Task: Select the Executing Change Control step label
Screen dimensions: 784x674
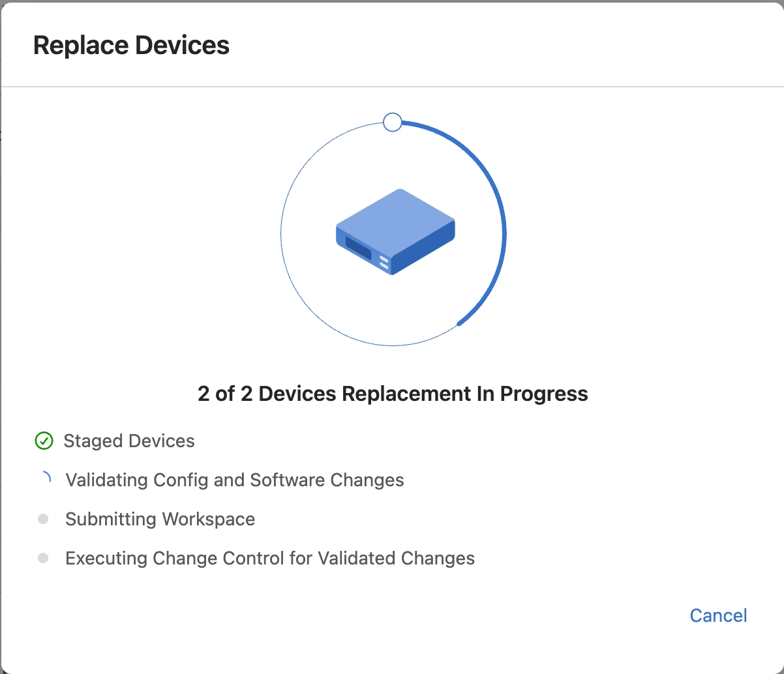Action: click(270, 559)
